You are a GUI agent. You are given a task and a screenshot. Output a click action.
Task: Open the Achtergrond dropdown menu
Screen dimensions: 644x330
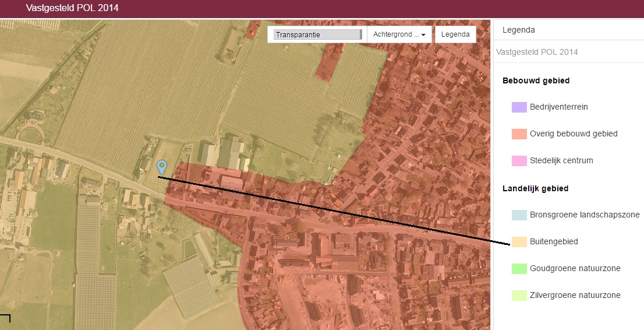tap(399, 35)
